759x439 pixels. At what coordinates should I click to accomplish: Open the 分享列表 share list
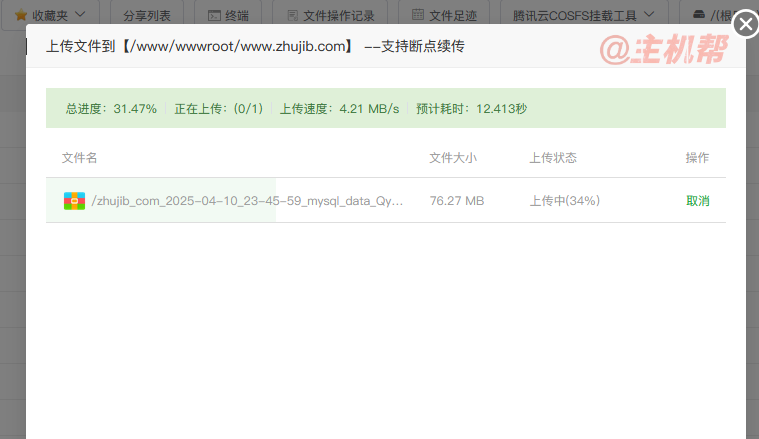pyautogui.click(x=147, y=16)
